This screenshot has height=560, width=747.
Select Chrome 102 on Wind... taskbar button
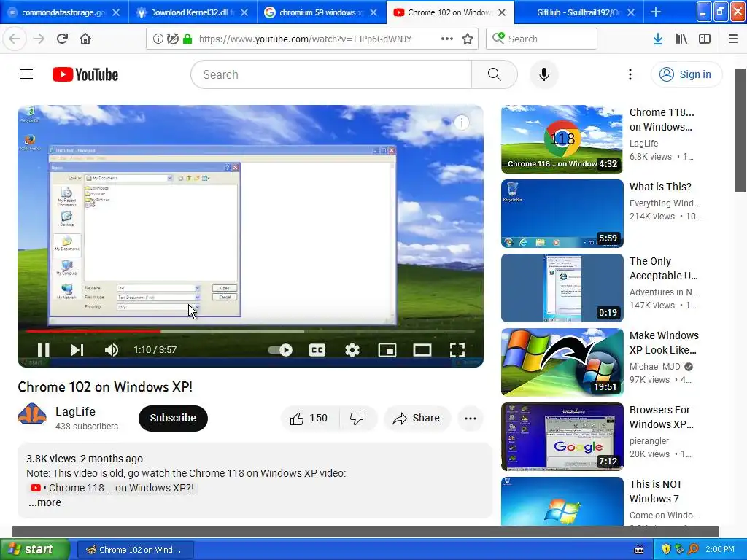click(x=135, y=550)
